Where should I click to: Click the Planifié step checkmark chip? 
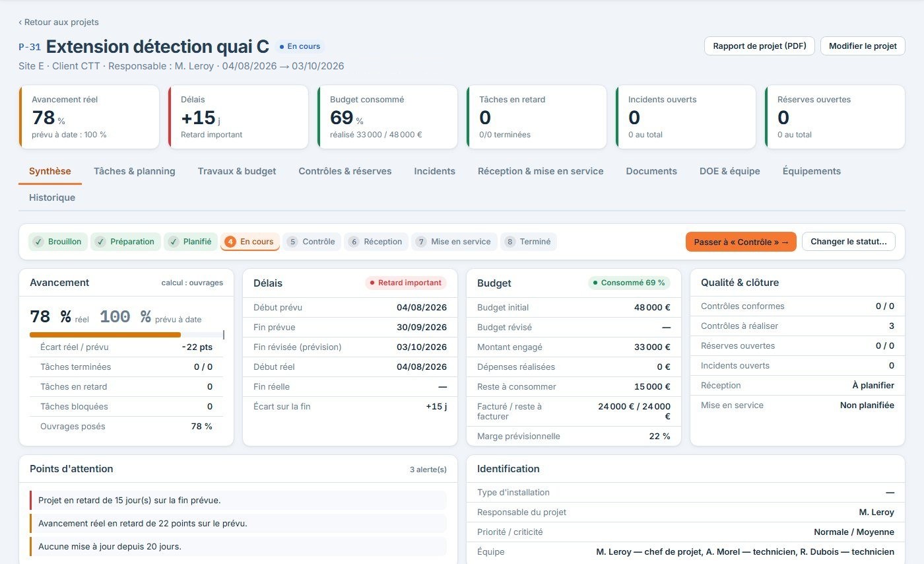click(191, 242)
